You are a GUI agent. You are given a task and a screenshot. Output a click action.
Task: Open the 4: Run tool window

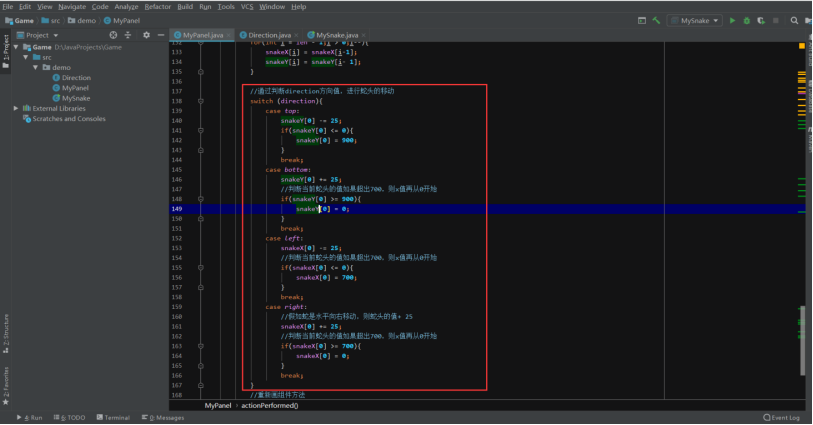coord(30,417)
